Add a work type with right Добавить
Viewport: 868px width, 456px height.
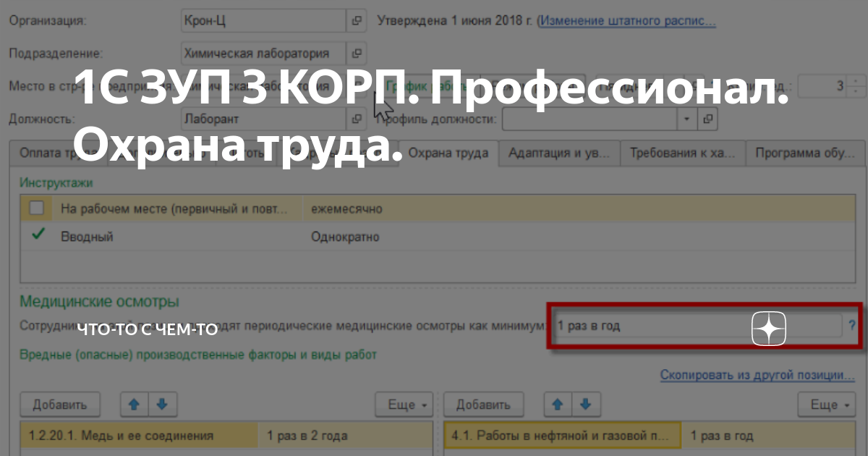(483, 405)
